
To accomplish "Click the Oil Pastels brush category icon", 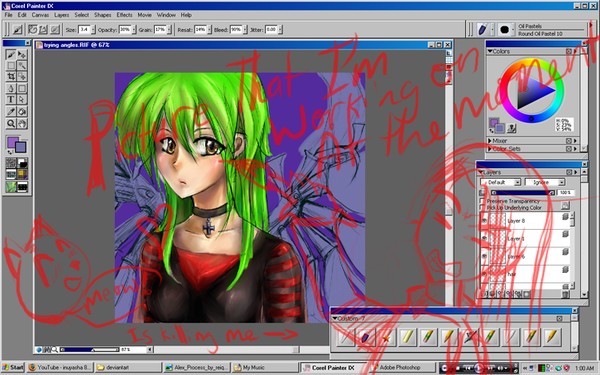I will 482,29.
